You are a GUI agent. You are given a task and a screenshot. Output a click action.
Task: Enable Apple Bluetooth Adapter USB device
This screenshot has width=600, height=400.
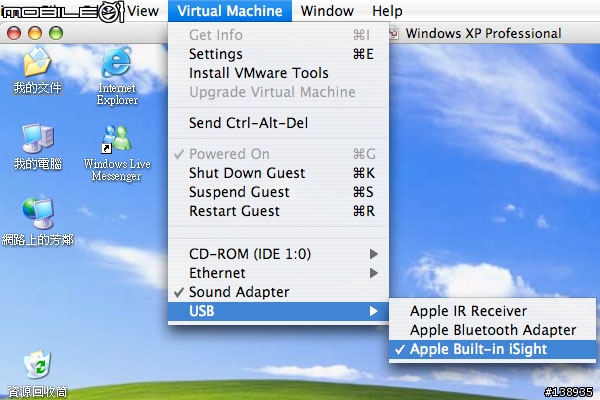click(492, 330)
